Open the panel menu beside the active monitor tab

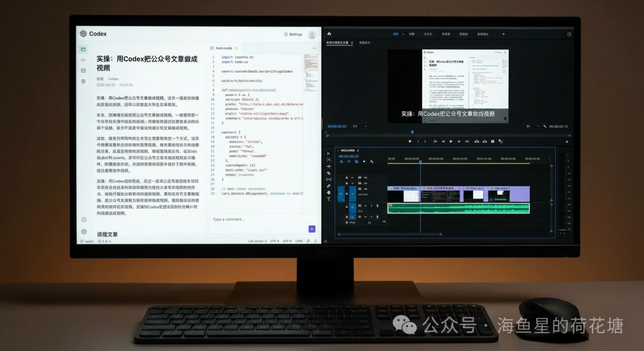coord(352,43)
